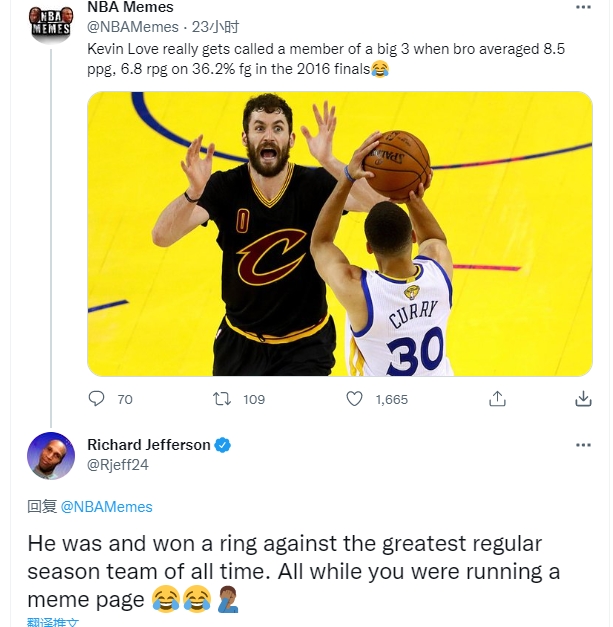The width and height of the screenshot is (613, 627).
Task: Download the tweet image
Action: pos(584,399)
